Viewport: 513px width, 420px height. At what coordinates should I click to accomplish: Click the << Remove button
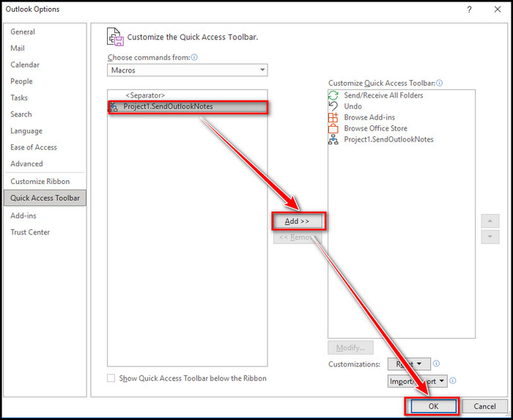click(298, 237)
